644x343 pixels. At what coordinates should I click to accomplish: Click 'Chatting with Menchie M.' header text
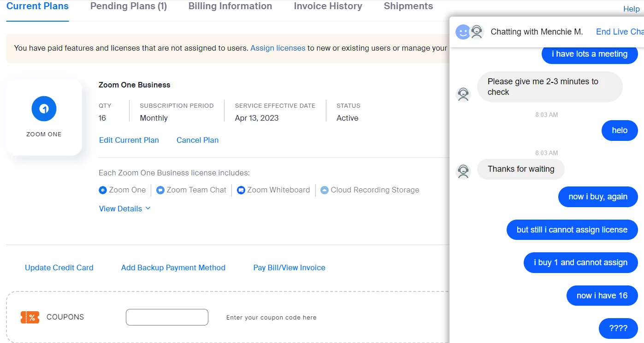point(537,32)
